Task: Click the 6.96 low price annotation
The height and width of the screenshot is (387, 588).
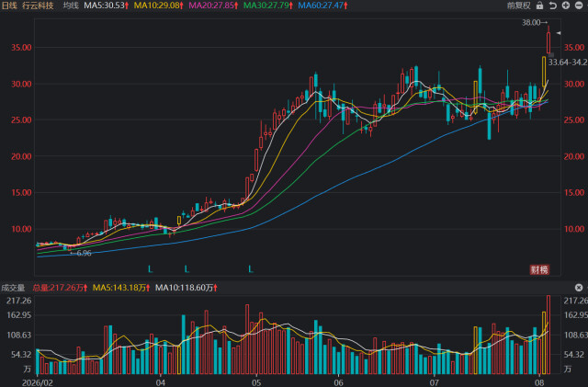Action: (81, 254)
